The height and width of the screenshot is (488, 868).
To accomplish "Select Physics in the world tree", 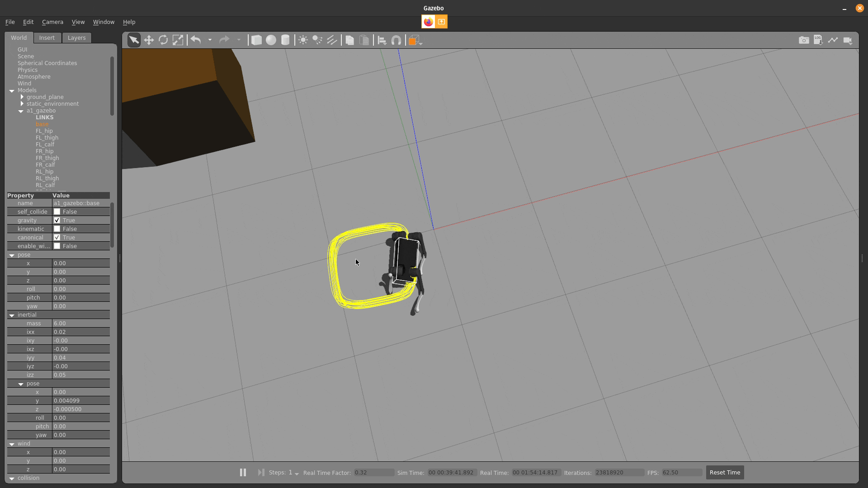I will click(28, 70).
